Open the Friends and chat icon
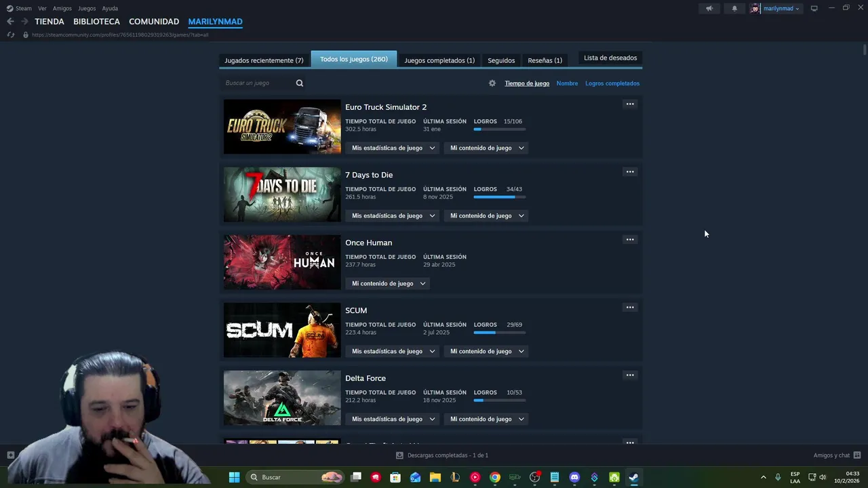Viewport: 868px width, 488px height. [x=857, y=455]
